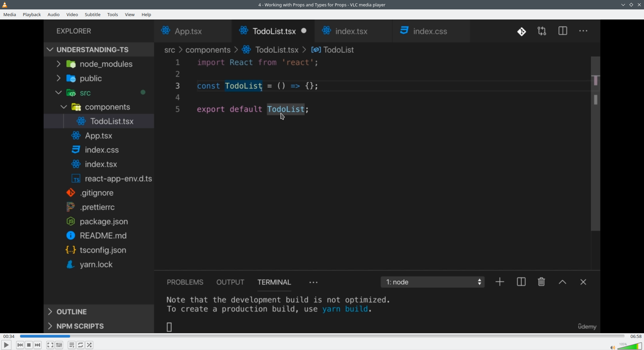This screenshot has height=350, width=644.
Task: Select the TERMINAL panel tab
Action: [274, 282]
